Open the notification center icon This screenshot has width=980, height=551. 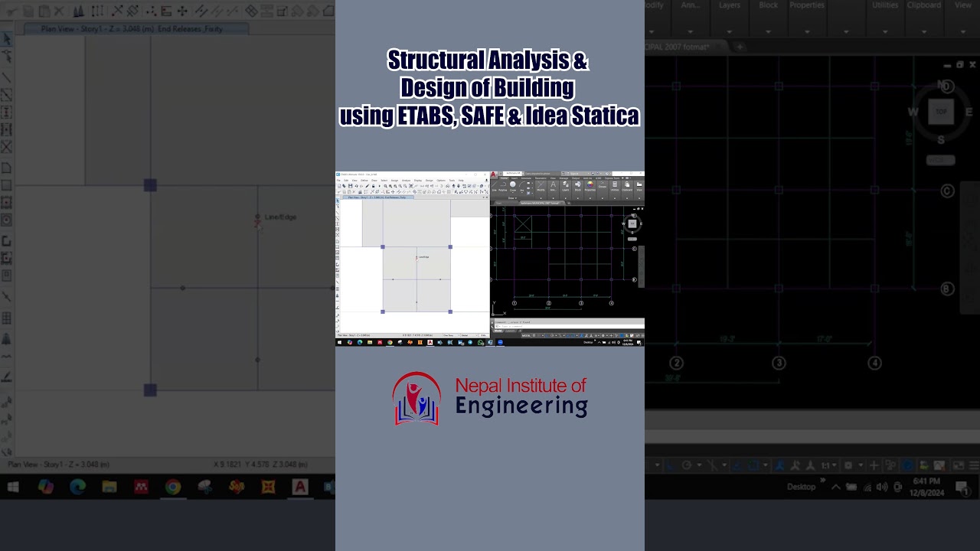point(962,489)
